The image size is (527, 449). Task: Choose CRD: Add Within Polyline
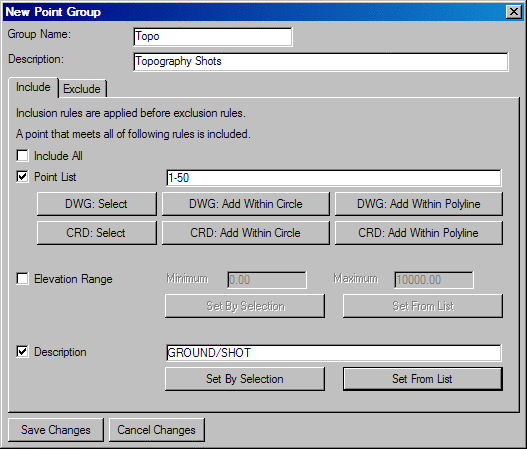[x=419, y=233]
